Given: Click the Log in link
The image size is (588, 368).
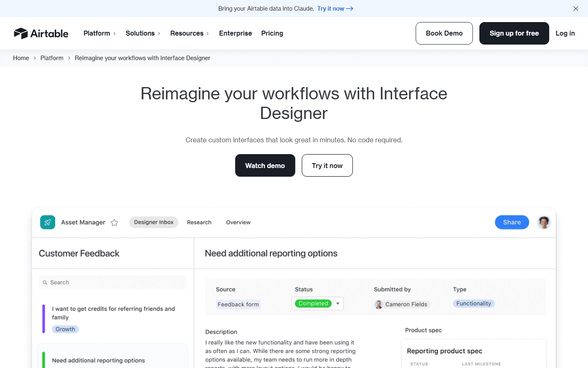Looking at the screenshot, I should (565, 33).
